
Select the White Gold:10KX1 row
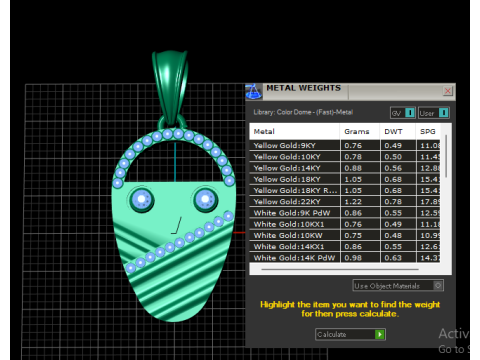click(345, 224)
